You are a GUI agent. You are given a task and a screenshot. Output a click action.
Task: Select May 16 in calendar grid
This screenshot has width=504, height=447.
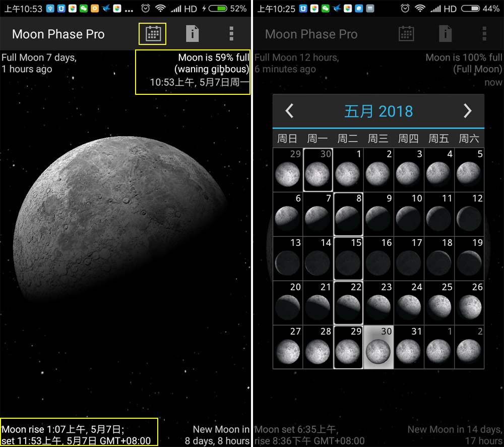tap(379, 259)
